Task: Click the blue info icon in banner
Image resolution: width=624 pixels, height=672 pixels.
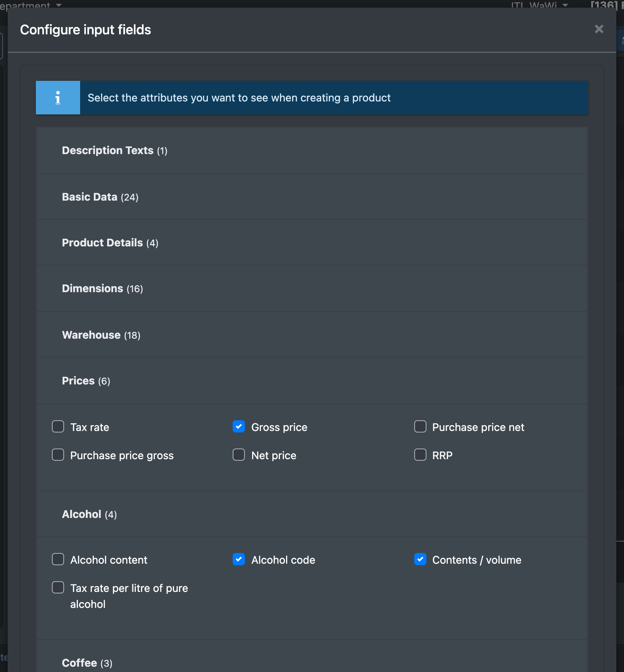Action: pos(58,98)
